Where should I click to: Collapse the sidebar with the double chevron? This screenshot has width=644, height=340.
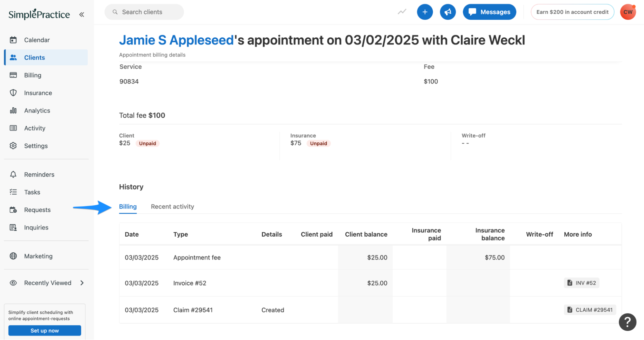click(82, 15)
